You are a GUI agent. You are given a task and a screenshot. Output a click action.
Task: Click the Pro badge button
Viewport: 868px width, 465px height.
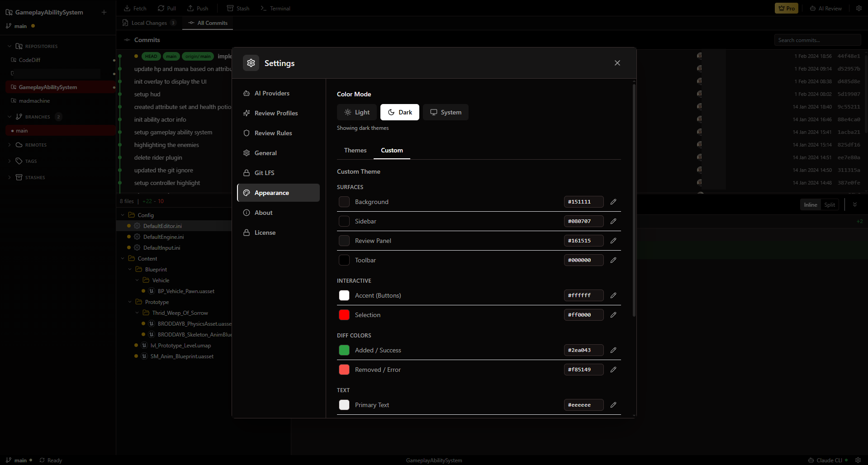click(x=787, y=8)
